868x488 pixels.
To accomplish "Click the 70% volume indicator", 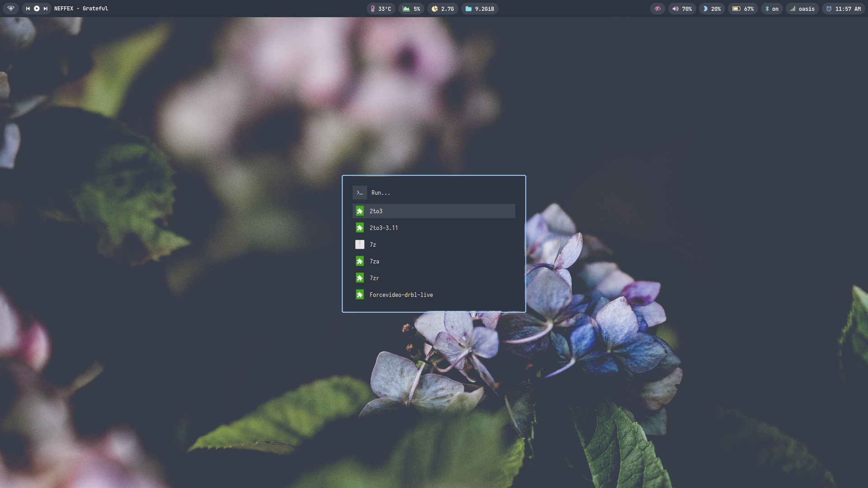I will point(682,9).
